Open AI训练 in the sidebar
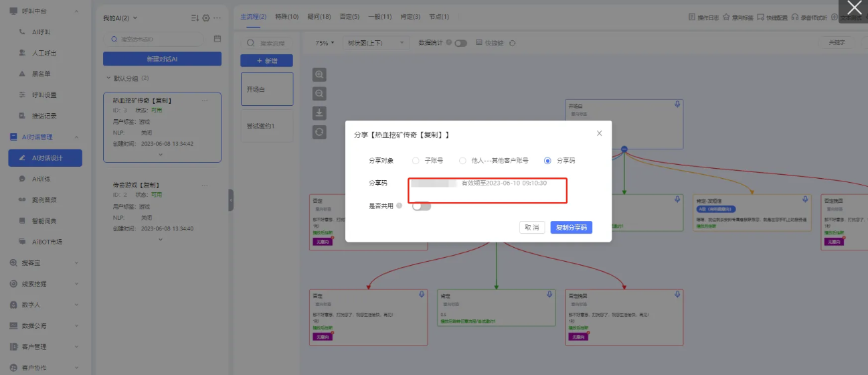868x375 pixels. 41,179
